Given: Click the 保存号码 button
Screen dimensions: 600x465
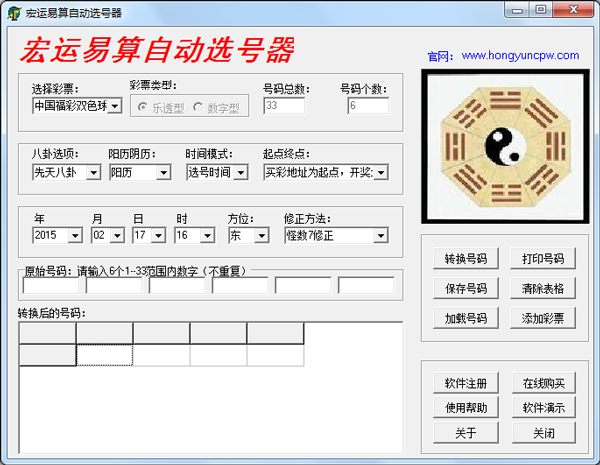Looking at the screenshot, I should (466, 288).
